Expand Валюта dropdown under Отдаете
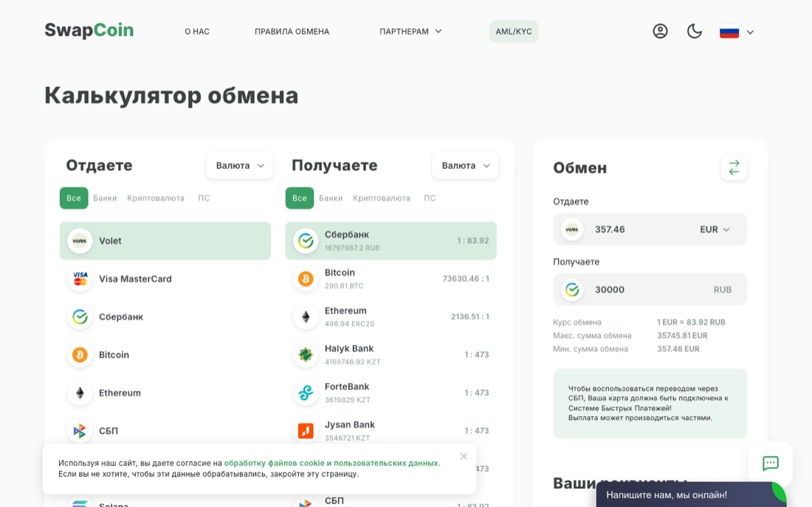Image resolution: width=812 pixels, height=507 pixels. pyautogui.click(x=240, y=166)
